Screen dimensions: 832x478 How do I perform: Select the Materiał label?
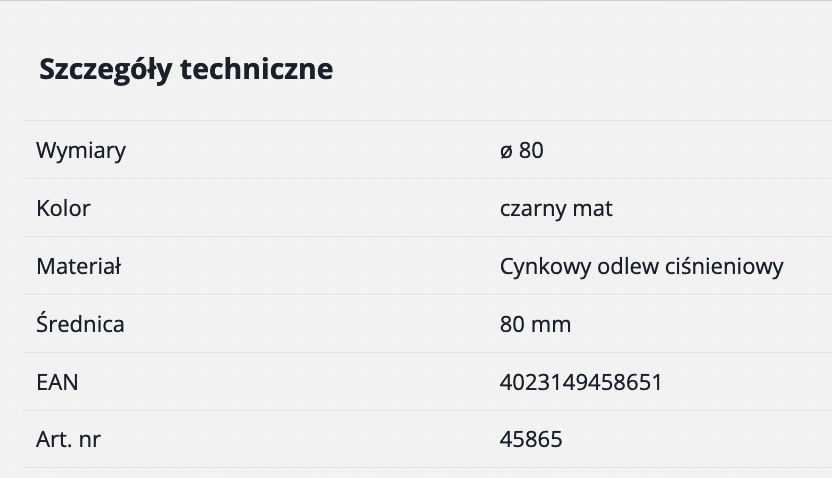(x=79, y=266)
